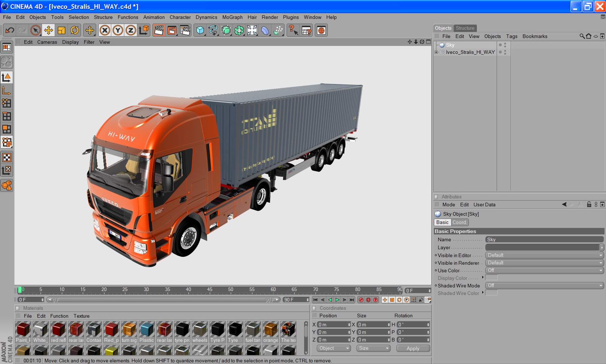Screen dimensions: 606x364
Task: Click the World coordinate system icon
Action: [x=144, y=30]
